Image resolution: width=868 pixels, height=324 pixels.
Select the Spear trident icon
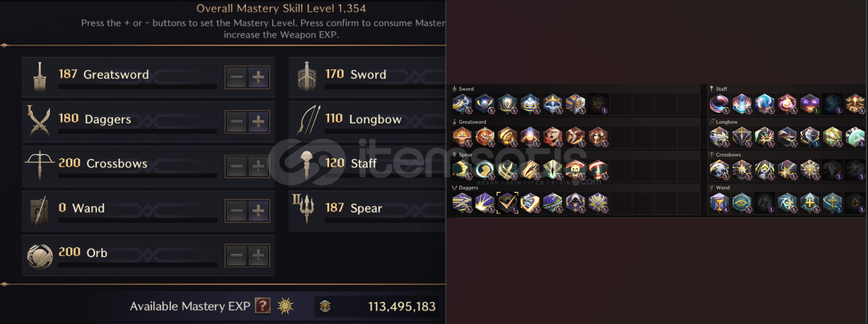point(306,209)
